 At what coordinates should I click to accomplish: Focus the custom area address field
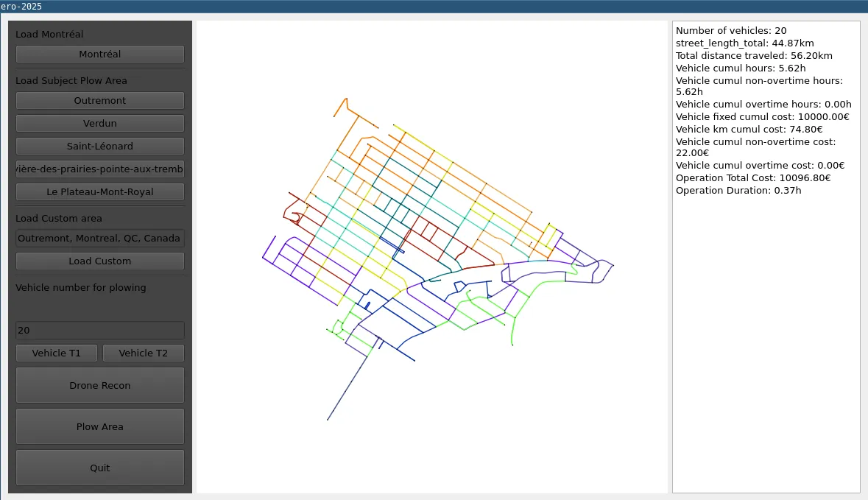pos(99,239)
